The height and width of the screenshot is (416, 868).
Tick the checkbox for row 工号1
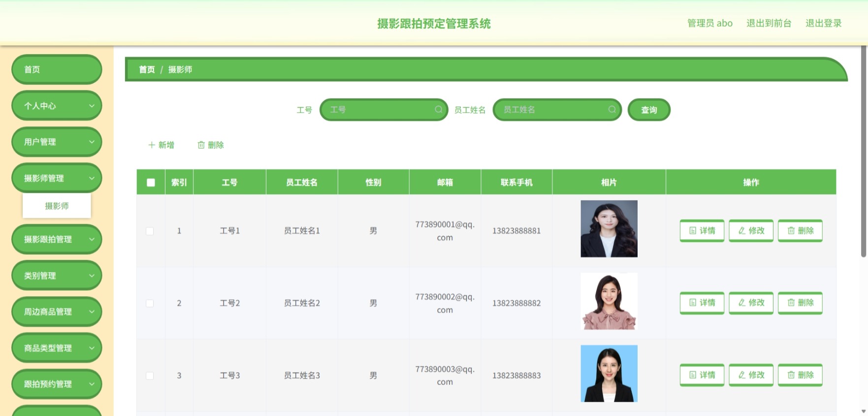pos(150,231)
